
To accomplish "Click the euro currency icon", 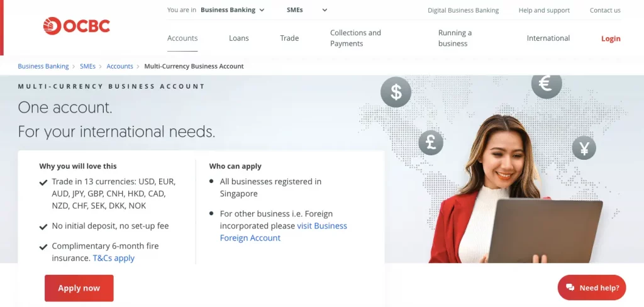I will (x=547, y=86).
